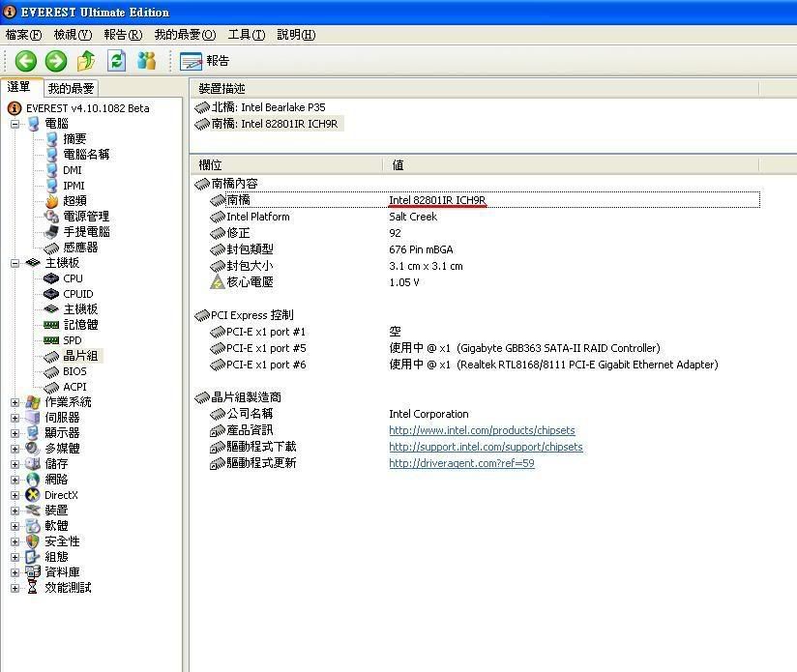Select 北橋: Intel Bearlake P35 device
797x672 pixels.
pyautogui.click(x=268, y=107)
